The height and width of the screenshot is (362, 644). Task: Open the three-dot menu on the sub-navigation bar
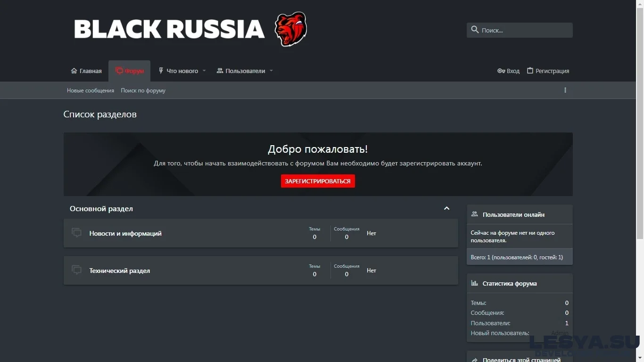[x=565, y=90]
